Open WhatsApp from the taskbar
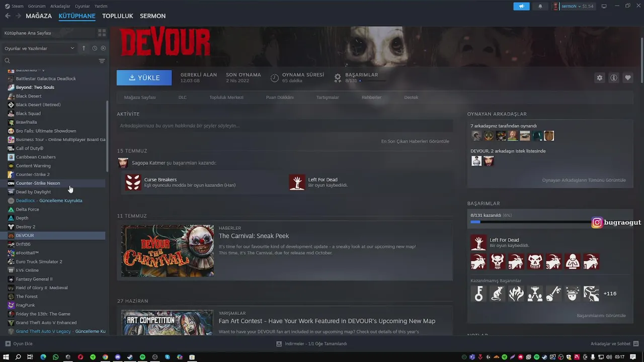 point(55,357)
